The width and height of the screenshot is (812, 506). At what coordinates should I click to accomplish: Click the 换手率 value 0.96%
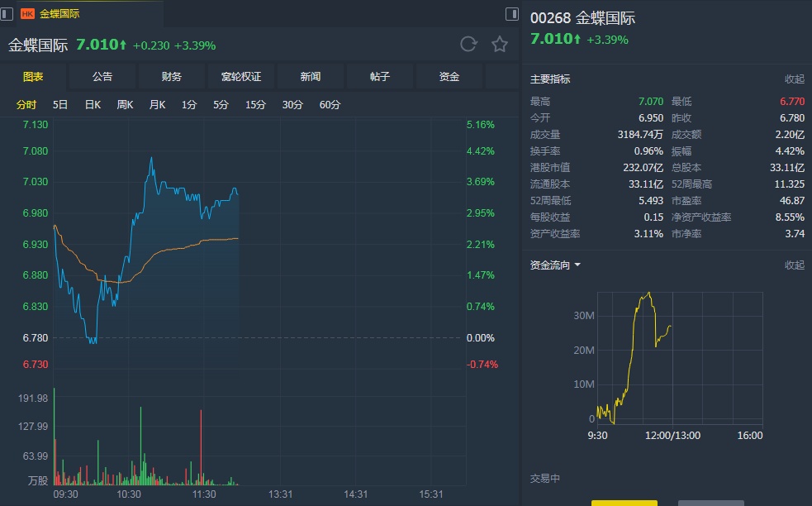pos(648,150)
